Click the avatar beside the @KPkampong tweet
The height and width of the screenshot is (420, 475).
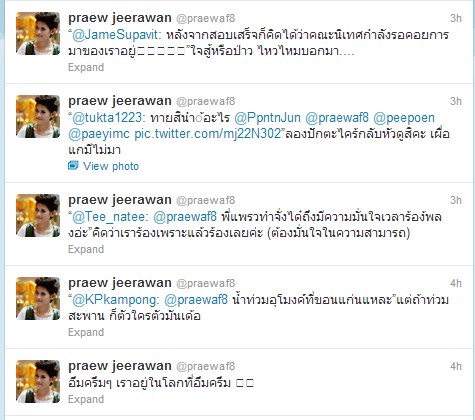(38, 299)
